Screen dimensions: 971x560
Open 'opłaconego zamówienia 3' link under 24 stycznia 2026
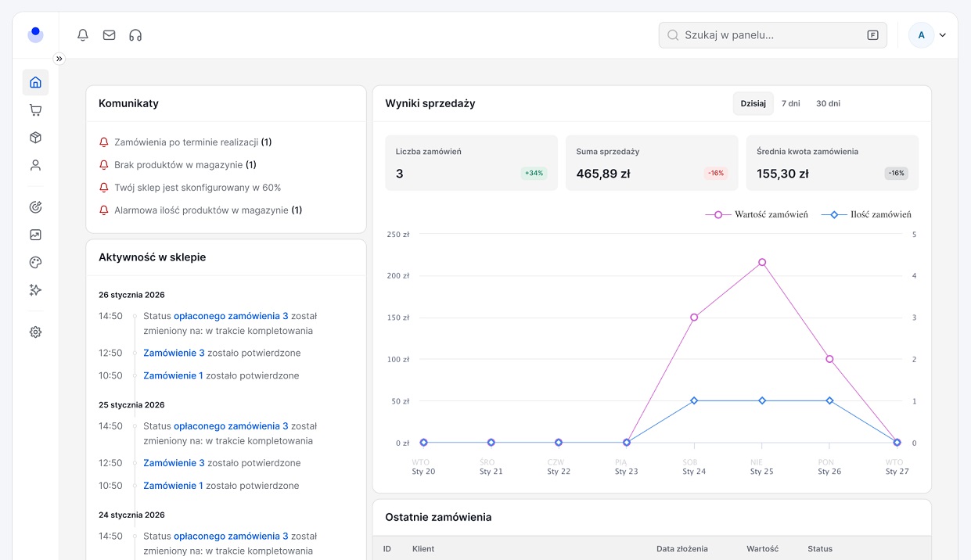point(231,537)
